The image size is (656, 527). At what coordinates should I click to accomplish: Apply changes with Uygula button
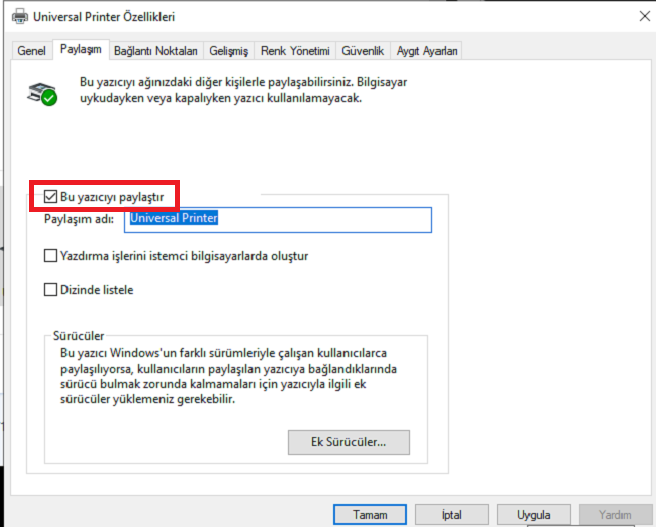coord(533,515)
